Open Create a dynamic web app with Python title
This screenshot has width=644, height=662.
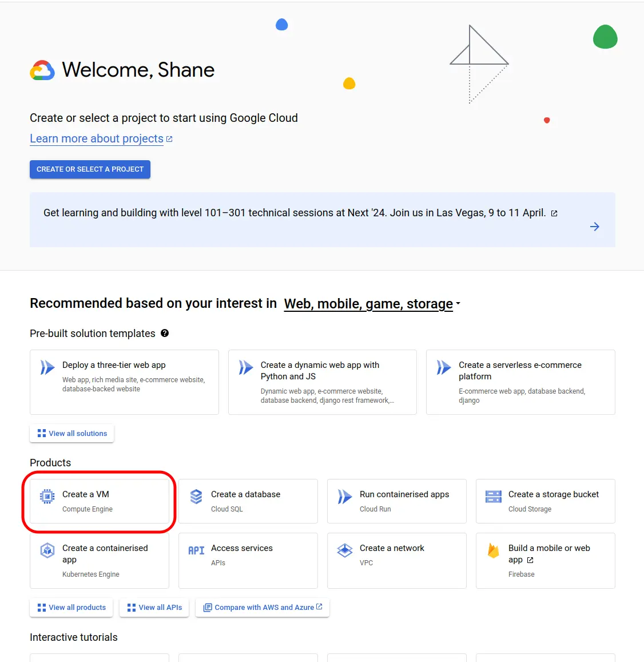pos(320,371)
